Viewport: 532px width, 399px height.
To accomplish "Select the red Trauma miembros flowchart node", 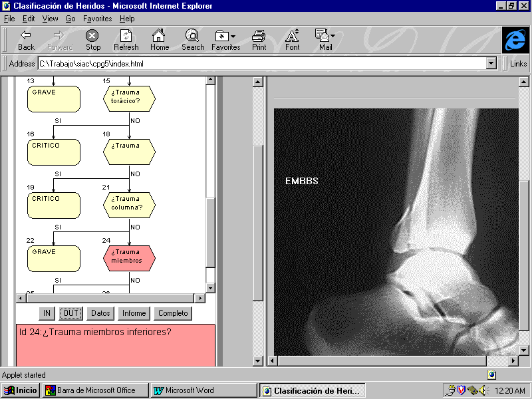I will (x=129, y=257).
